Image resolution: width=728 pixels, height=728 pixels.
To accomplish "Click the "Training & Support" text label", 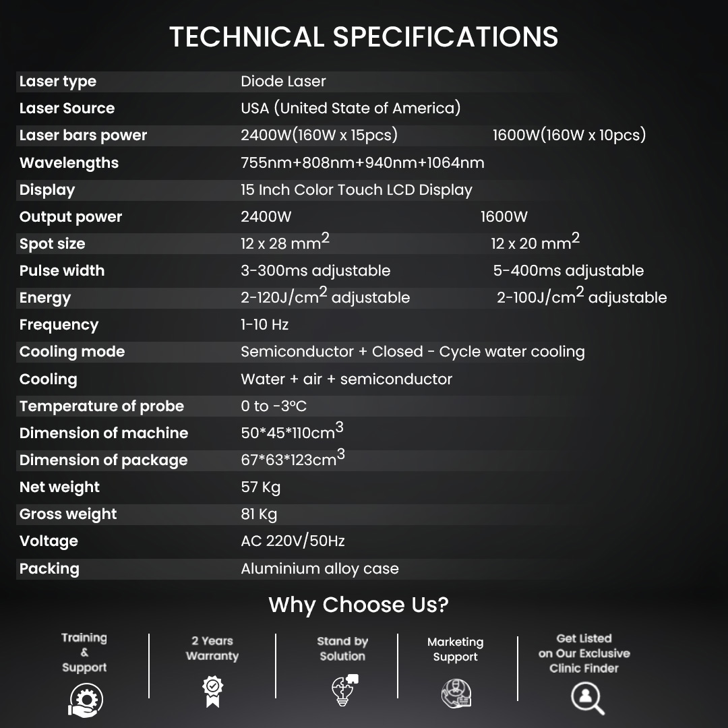I will 84,653.
